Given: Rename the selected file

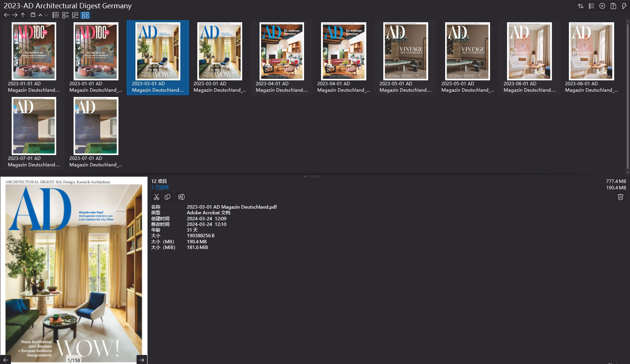Looking at the screenshot, I should [x=181, y=197].
